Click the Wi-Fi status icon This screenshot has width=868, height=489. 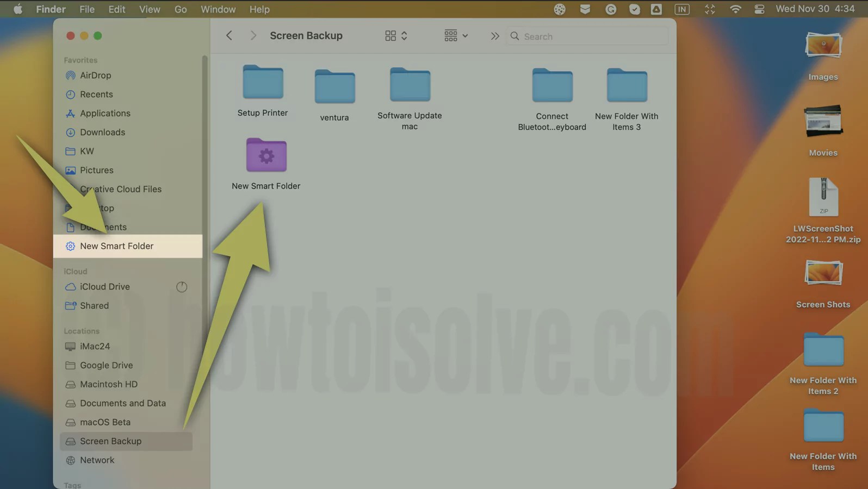click(735, 9)
